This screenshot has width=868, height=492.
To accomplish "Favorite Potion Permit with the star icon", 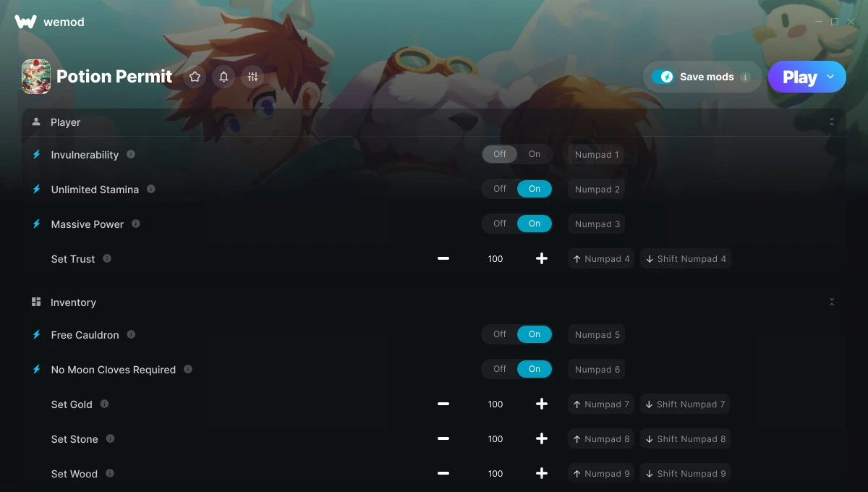I will tap(195, 77).
